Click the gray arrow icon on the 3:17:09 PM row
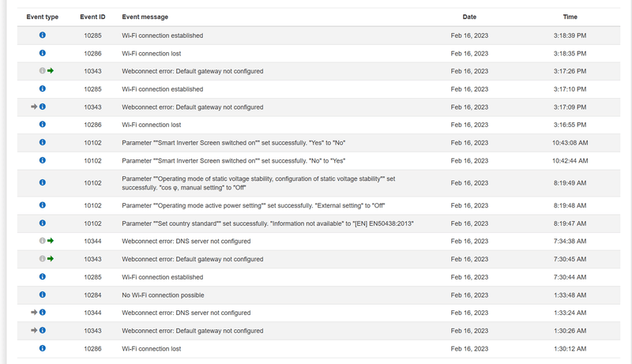The width and height of the screenshot is (632, 364). [x=34, y=107]
